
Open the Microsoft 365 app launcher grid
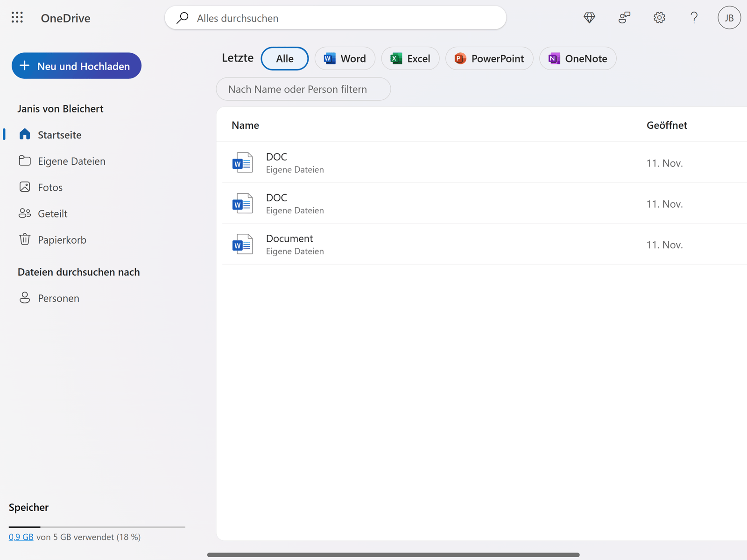(x=17, y=18)
